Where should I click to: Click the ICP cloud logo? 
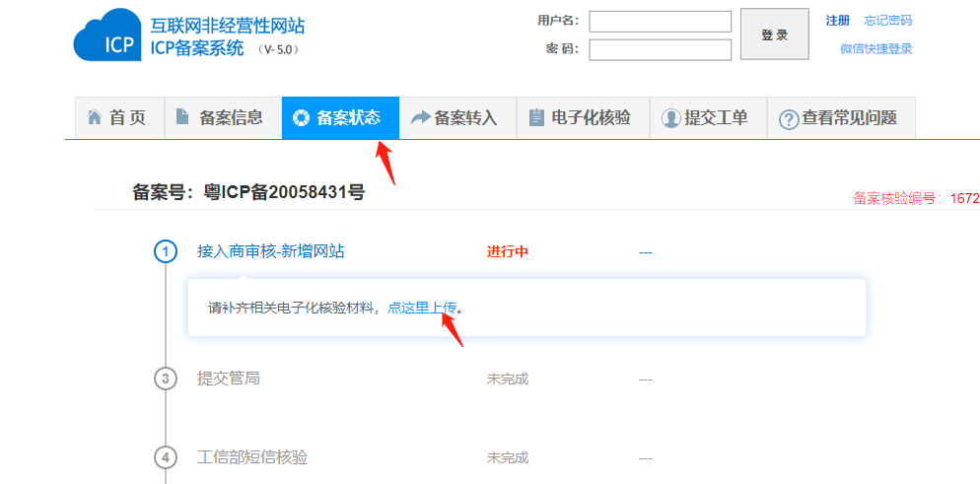click(107, 35)
